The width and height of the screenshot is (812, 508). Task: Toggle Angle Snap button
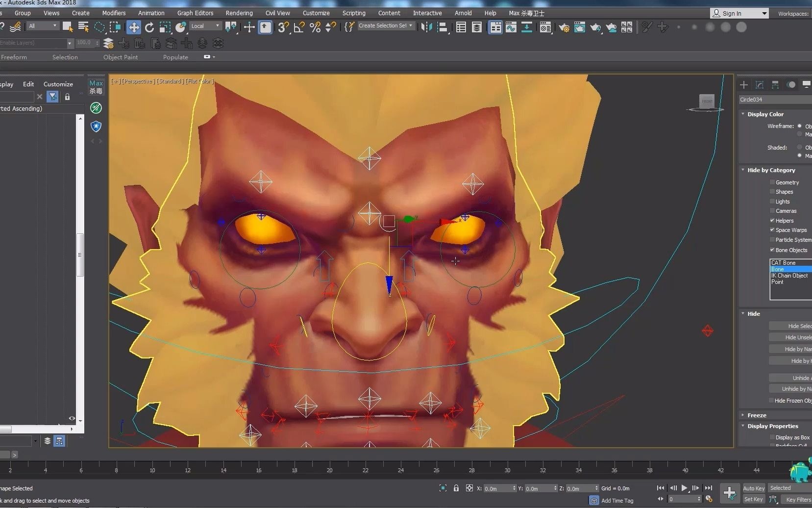tap(299, 27)
